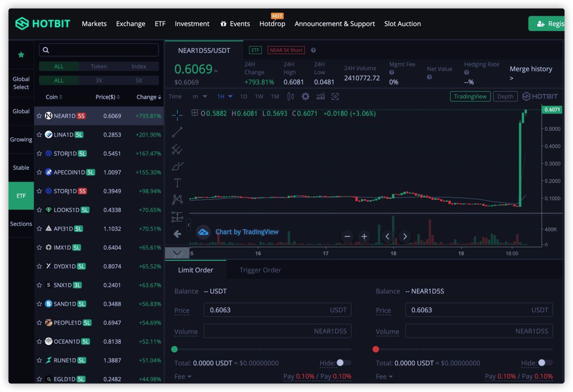The width and height of the screenshot is (573, 392).
Task: Open the 1H interval dropdown
Action: (225, 96)
